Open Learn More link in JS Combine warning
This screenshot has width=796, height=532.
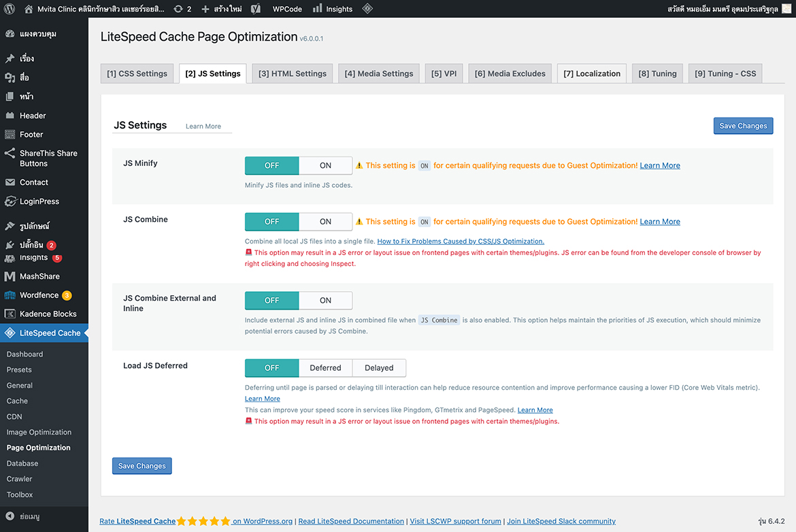(x=660, y=222)
